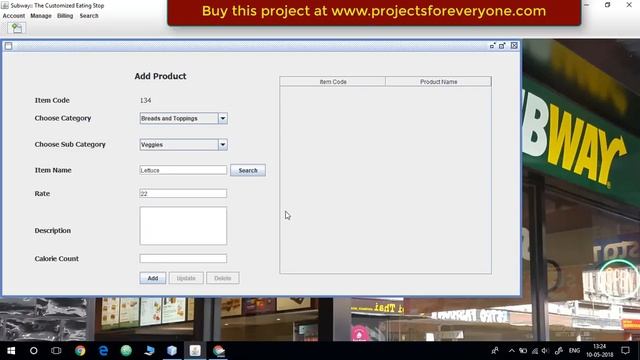Click the Search button beside Item Name
The width and height of the screenshot is (640, 360).
(248, 170)
